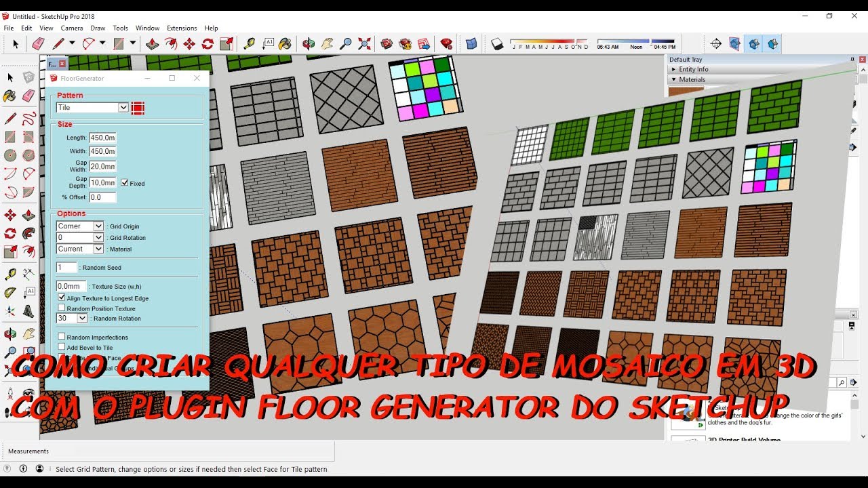Open the arc tool flyout arrow

click(102, 43)
